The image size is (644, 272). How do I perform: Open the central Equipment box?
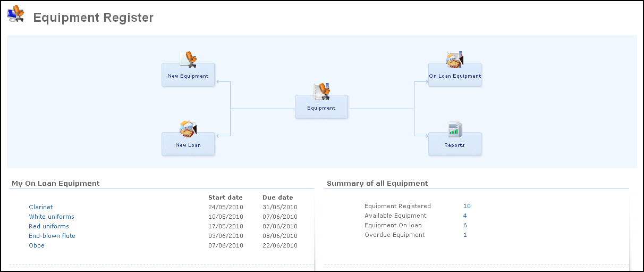tap(321, 108)
